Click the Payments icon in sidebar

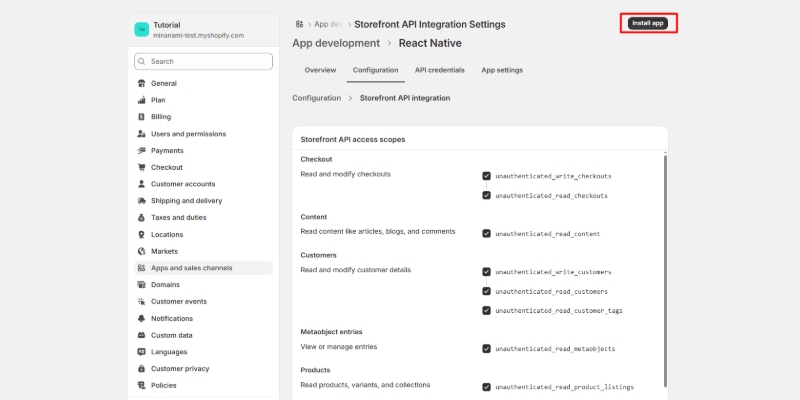click(141, 150)
